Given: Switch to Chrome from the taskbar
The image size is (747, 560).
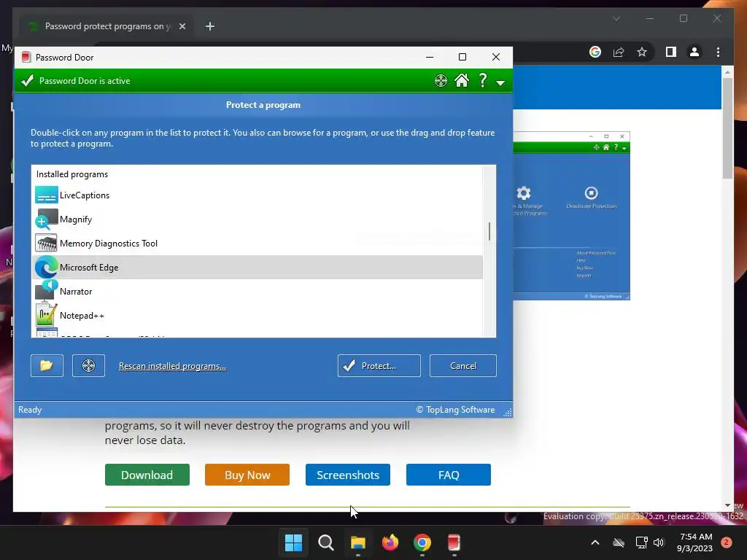Looking at the screenshot, I should (x=422, y=542).
